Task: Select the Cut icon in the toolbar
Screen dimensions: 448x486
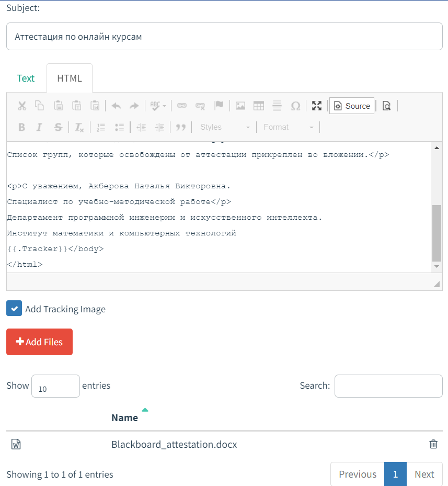Action: pos(22,106)
